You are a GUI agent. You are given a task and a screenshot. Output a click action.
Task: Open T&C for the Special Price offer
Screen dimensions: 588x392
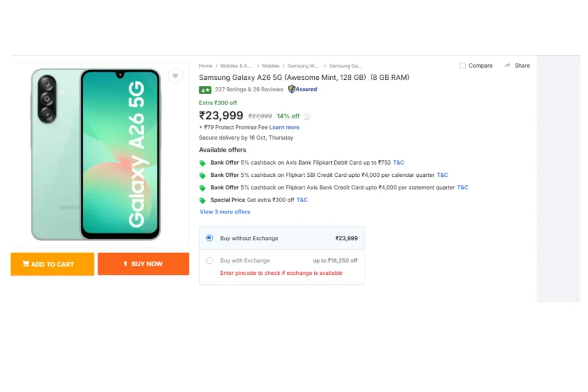click(302, 200)
